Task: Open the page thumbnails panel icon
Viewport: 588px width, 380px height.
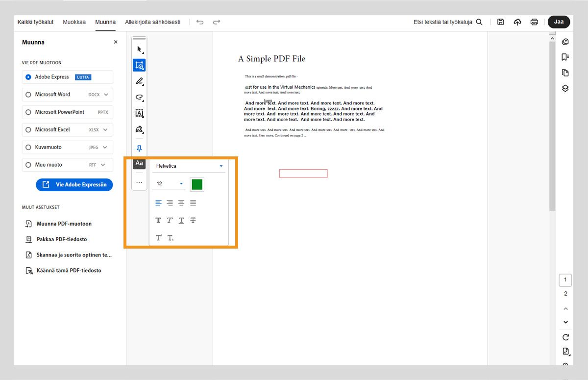Action: (565, 73)
